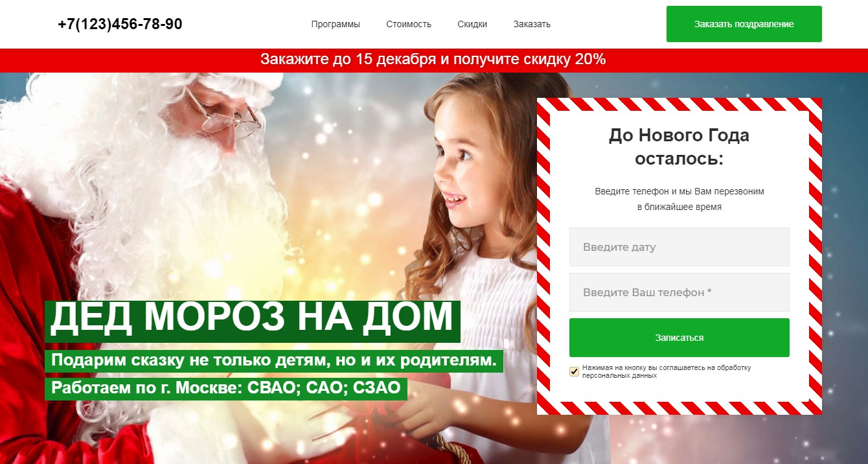Select Заказать in the top navigation
Image resolution: width=868 pixels, height=464 pixels.
coord(532,24)
